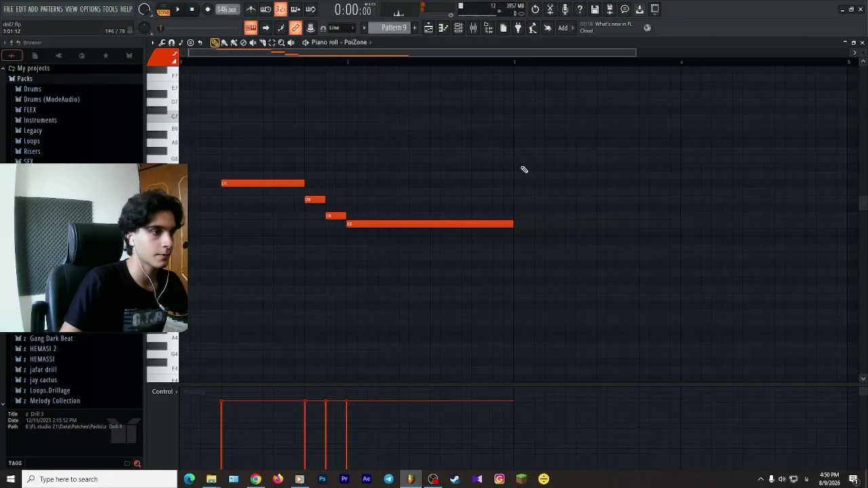The image size is (868, 488).
Task: Open Telegram from the Windows taskbar
Action: (389, 479)
